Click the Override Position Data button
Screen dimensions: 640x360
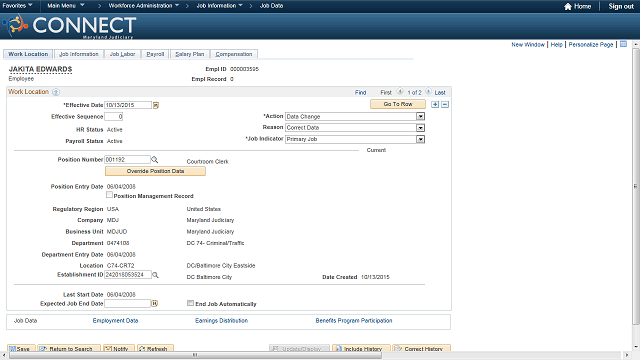click(x=156, y=171)
